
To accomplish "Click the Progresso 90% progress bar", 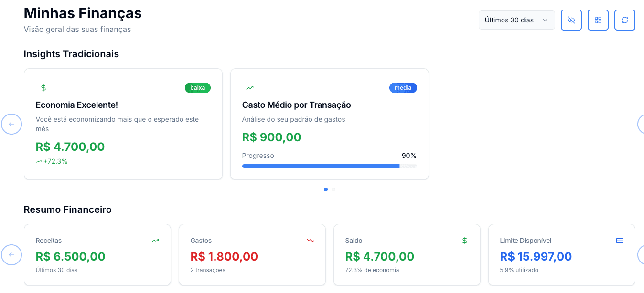I will tap(329, 166).
